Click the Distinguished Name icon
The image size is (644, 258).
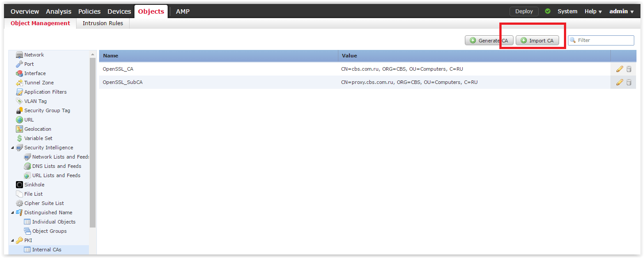pos(19,212)
